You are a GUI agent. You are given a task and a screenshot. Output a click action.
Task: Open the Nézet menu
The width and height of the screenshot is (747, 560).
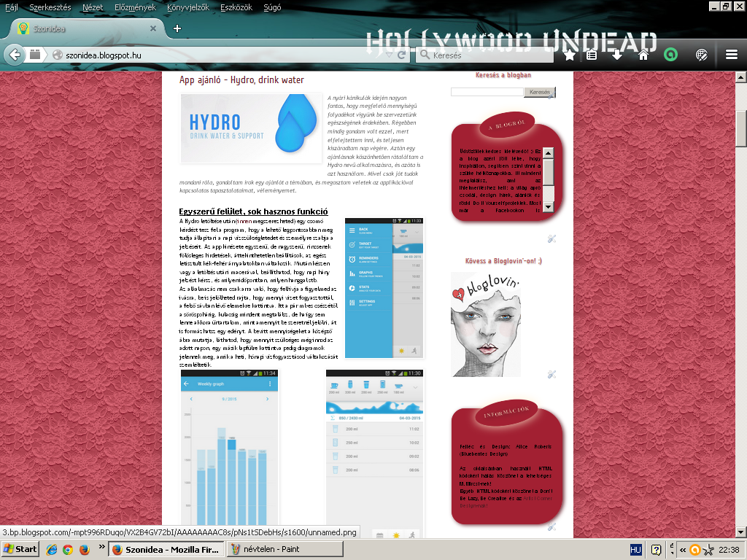(x=93, y=7)
